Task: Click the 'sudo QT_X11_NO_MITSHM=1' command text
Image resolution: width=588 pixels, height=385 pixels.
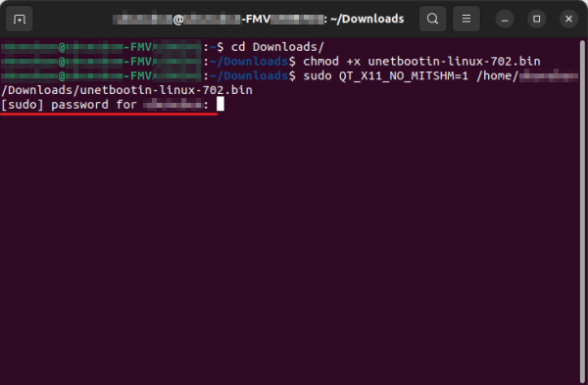Action: coord(385,75)
